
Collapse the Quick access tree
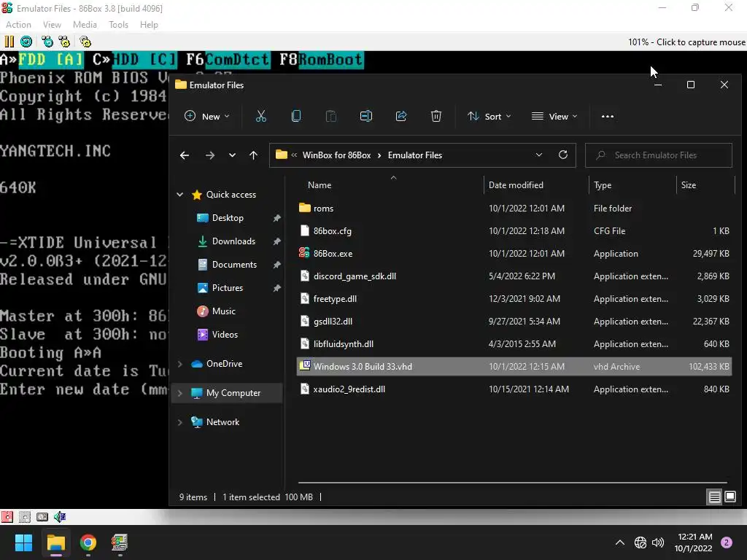180,194
